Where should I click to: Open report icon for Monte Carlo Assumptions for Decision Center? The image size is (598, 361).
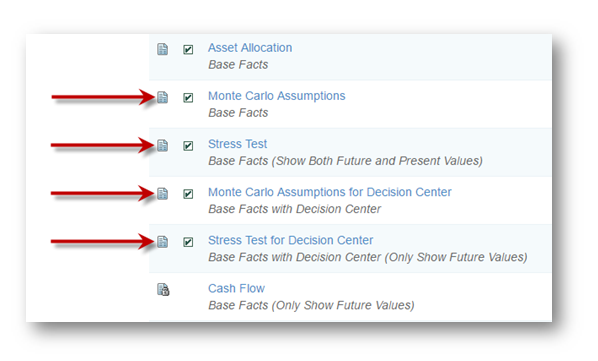[x=162, y=194]
